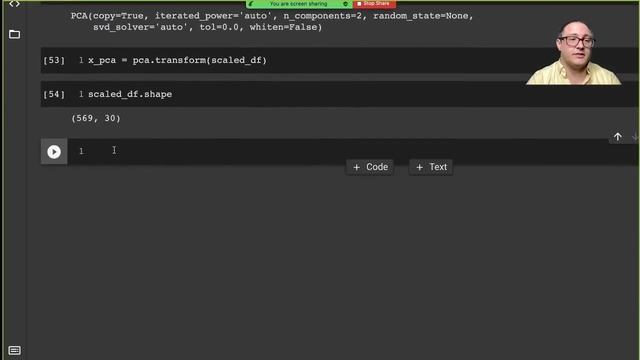The image size is (640, 360).
Task: Run the empty code cell
Action: 54,151
